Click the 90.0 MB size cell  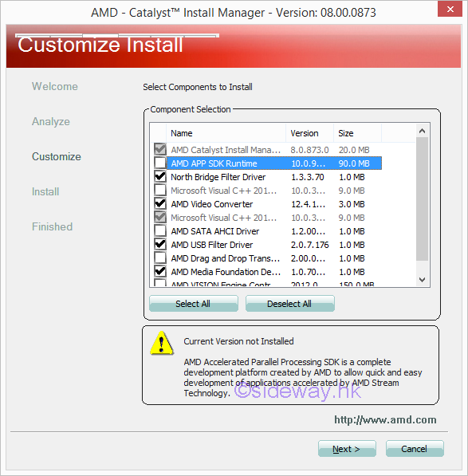click(x=354, y=163)
